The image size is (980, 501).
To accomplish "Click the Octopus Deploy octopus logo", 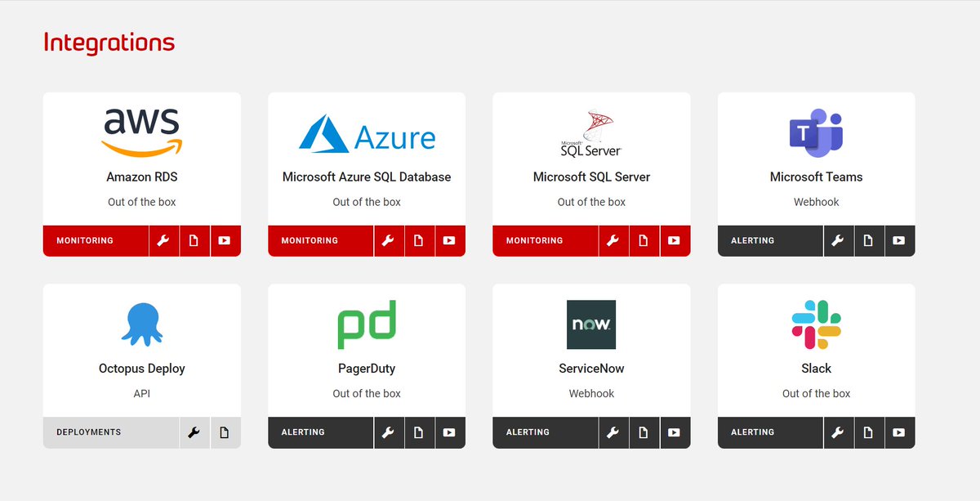I will point(142,324).
